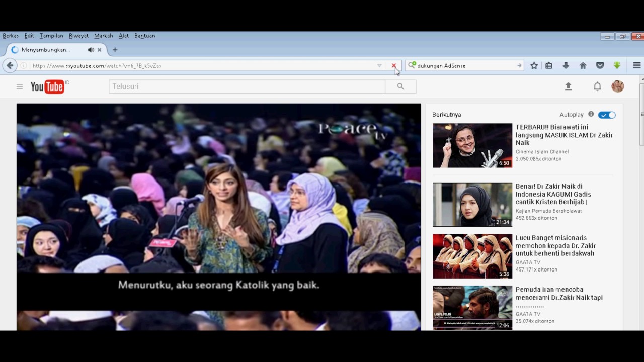Screen dimensions: 644x362
Task: Open the Pemuda iran mencoba video title
Action: tap(559, 297)
